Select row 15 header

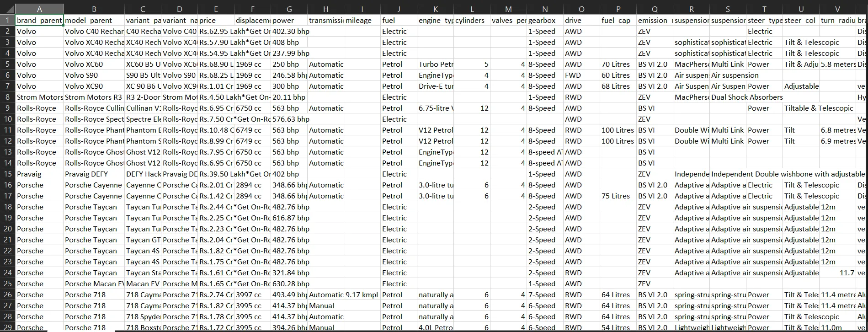tap(7, 174)
